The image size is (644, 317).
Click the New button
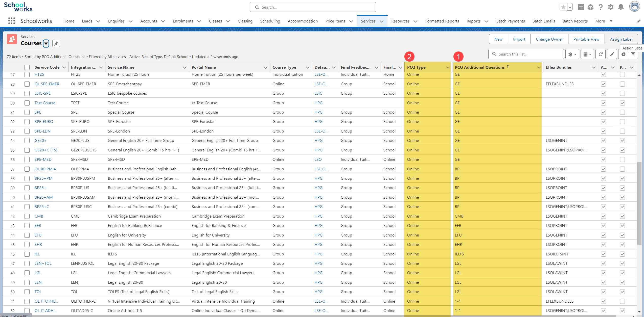click(x=498, y=39)
